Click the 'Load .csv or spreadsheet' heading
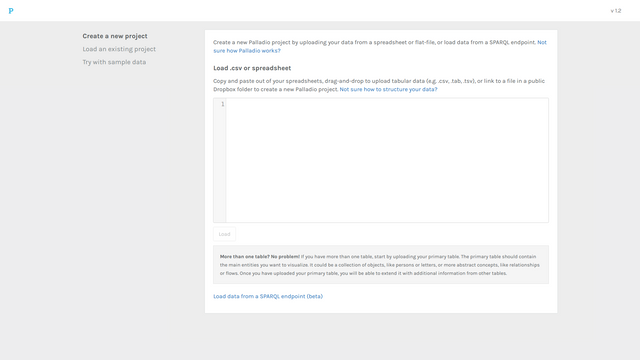 click(x=252, y=68)
